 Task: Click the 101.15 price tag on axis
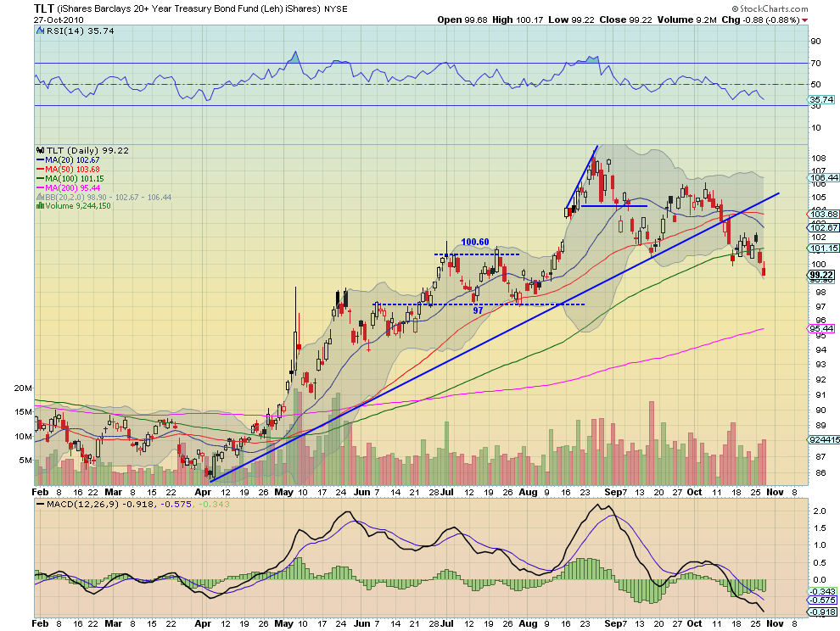825,248
